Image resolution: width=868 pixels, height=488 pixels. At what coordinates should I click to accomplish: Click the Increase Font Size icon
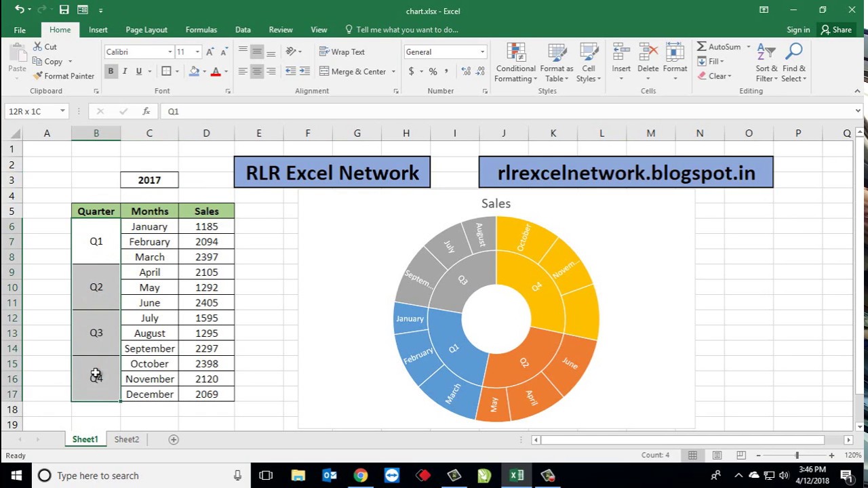pos(210,52)
